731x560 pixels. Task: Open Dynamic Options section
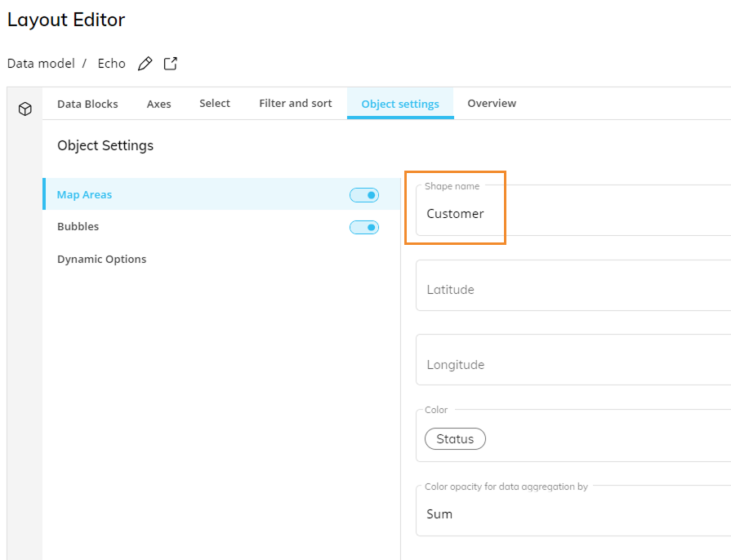click(x=222, y=259)
